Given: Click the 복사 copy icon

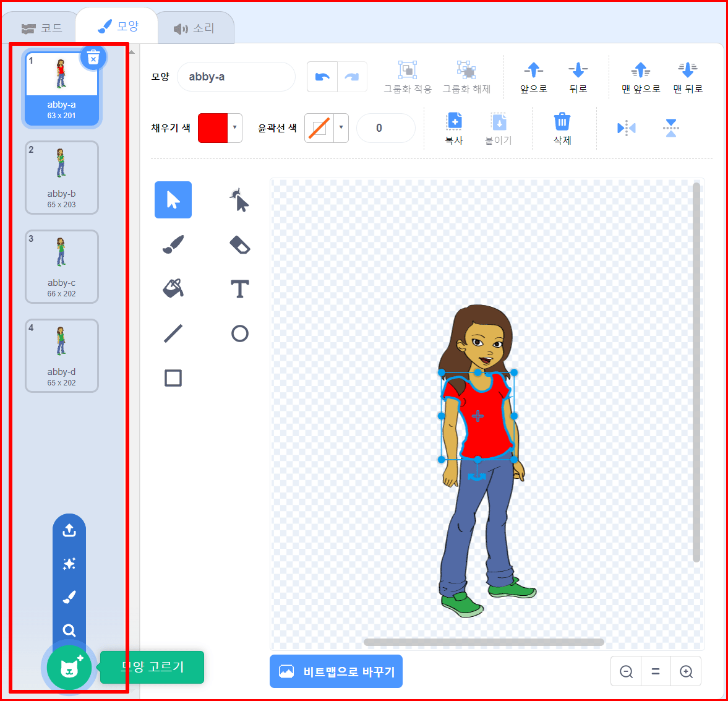Looking at the screenshot, I should (x=454, y=128).
